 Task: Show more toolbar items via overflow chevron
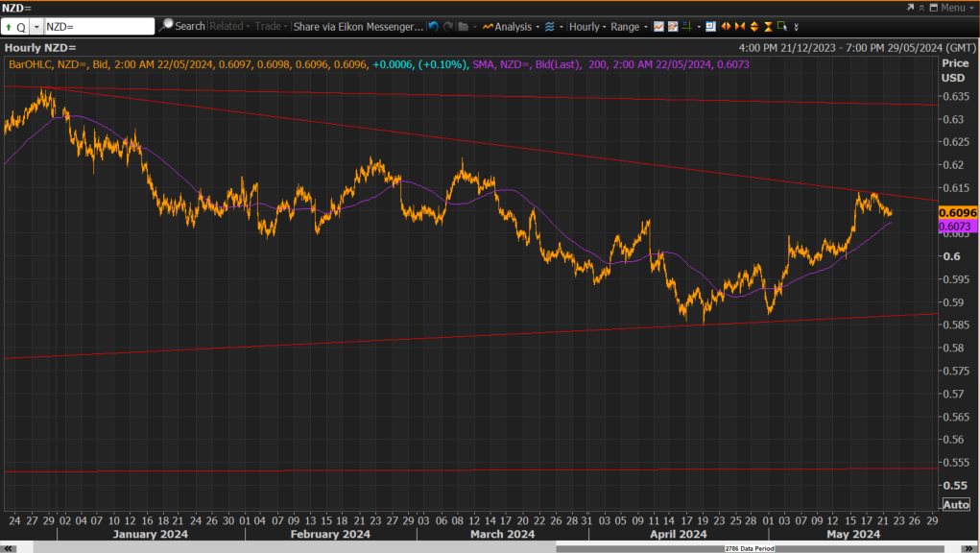[797, 27]
